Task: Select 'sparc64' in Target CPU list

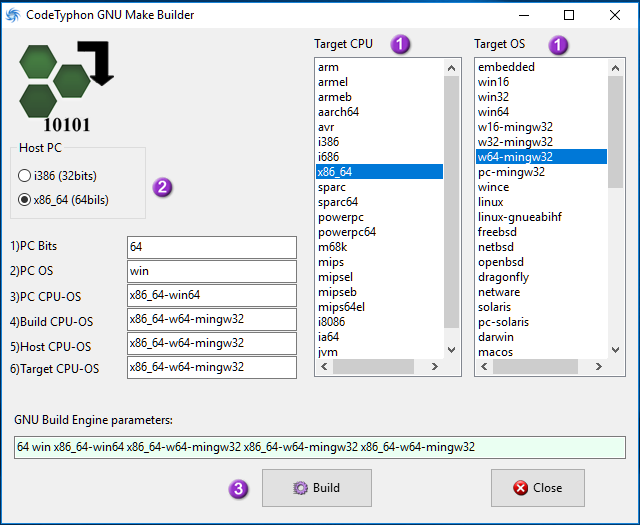Action: [380, 202]
